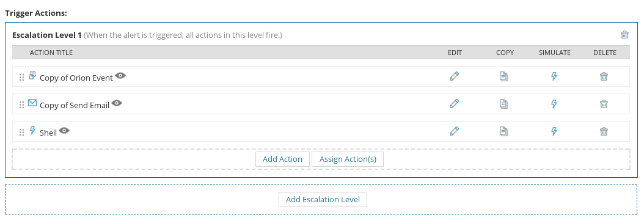Image resolution: width=644 pixels, height=223 pixels.
Task: Delete the Copy of Orion Event action
Action: click(x=604, y=76)
